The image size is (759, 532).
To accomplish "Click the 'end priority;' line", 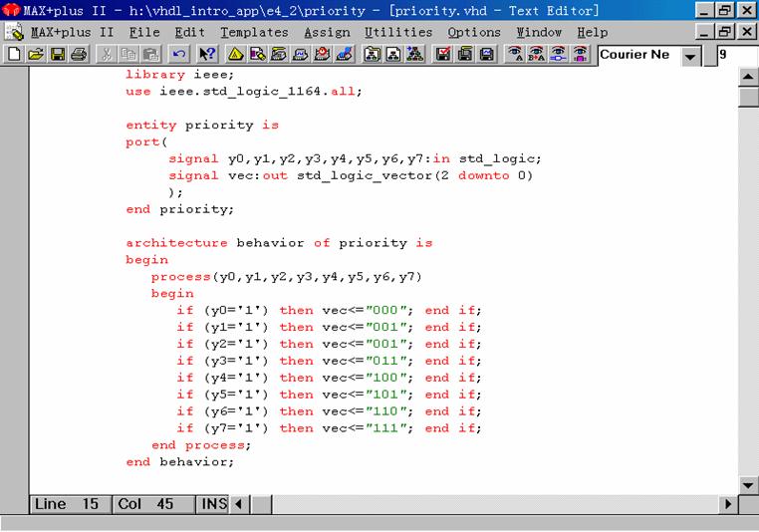I will pyautogui.click(x=179, y=209).
